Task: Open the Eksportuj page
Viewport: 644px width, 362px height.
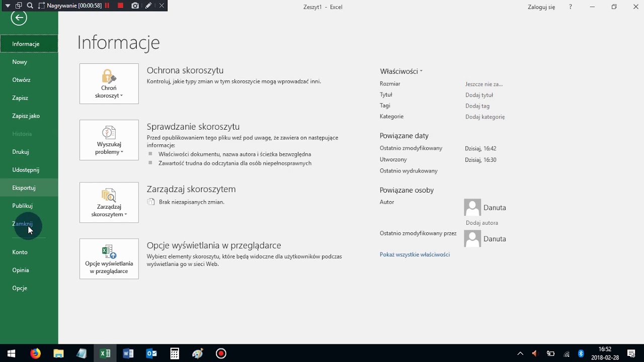Action: pos(29,188)
